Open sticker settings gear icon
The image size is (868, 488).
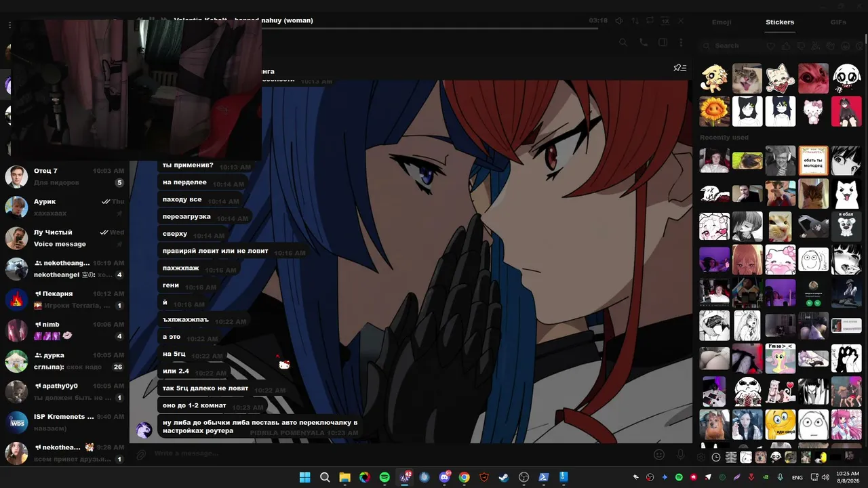tap(702, 457)
